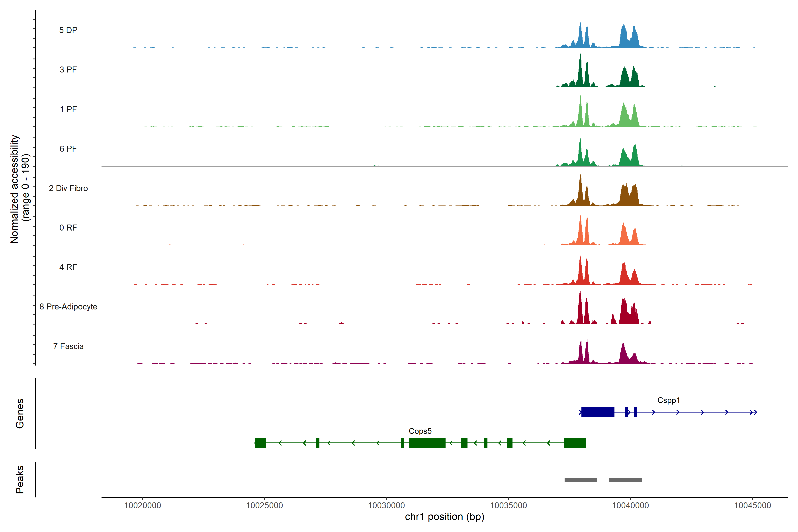
Task: Click the 8 Pre-Adipocyte track label
Action: click(x=68, y=307)
